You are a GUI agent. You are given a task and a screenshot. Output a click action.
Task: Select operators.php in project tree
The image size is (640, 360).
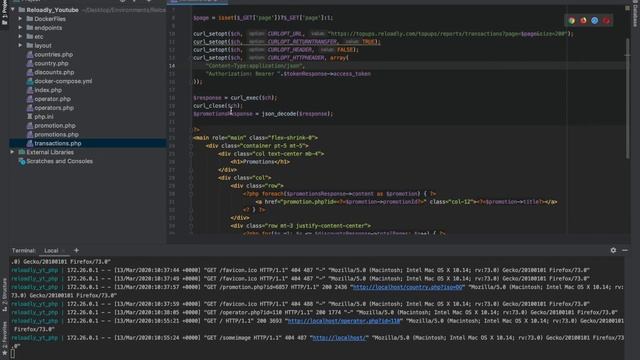54,108
